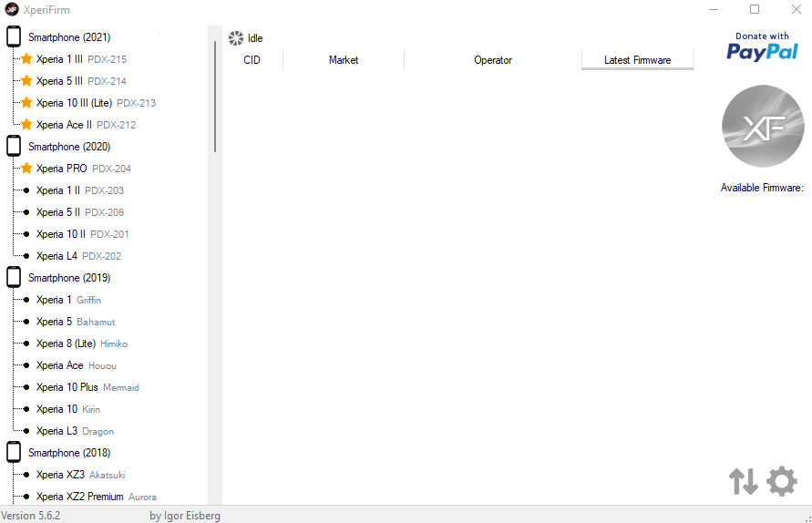Click the Version 5.6.2 status text
The height and width of the screenshot is (523, 812).
[31, 516]
